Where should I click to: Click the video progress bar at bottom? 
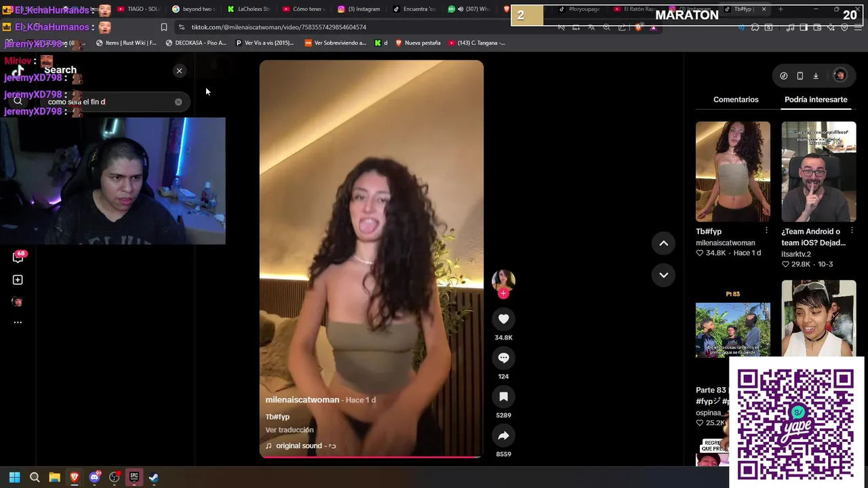coord(372,457)
